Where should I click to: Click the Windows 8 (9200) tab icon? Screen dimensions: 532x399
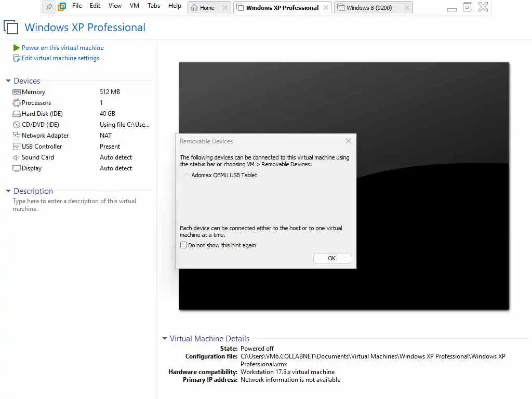341,8
